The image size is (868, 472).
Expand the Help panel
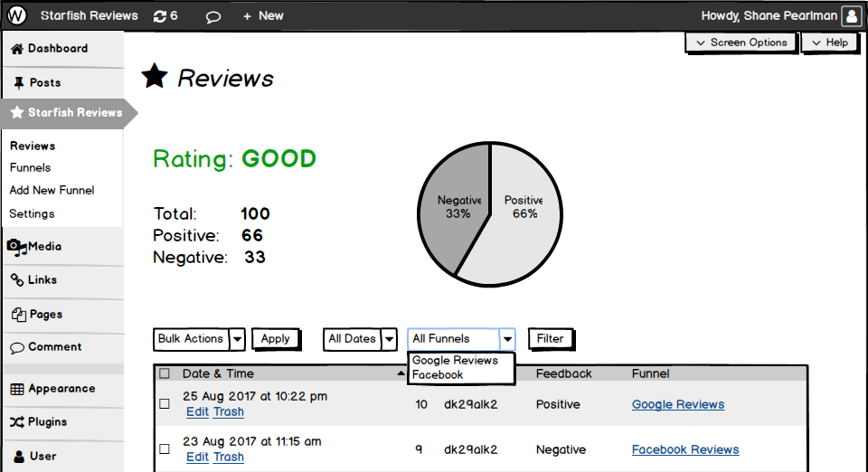coord(830,42)
